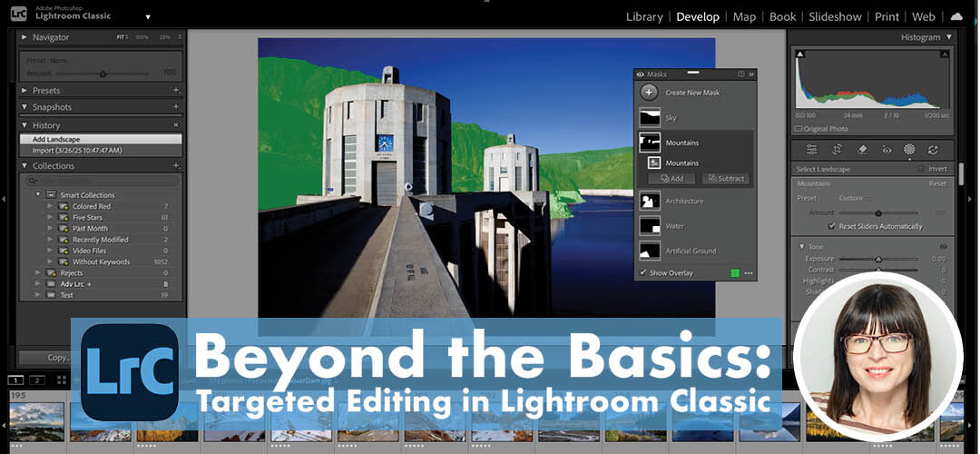Image resolution: width=980 pixels, height=454 pixels.
Task: Select the Red Eye correction tool
Action: [887, 150]
